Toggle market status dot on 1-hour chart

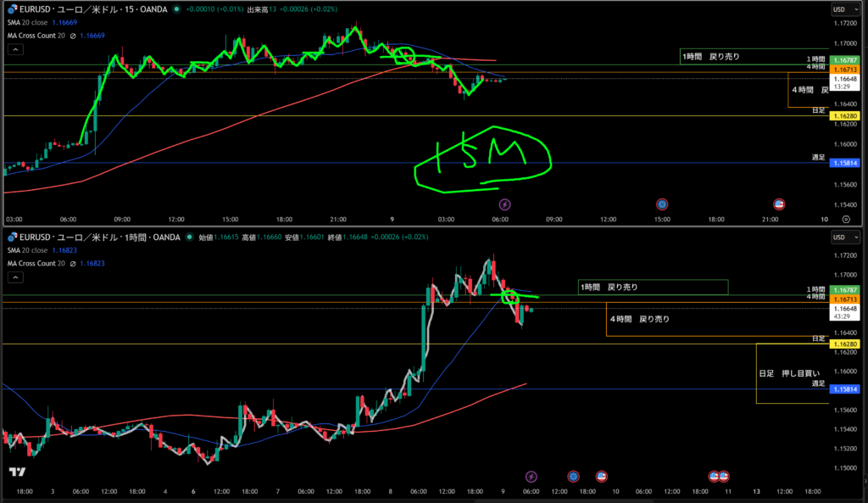coord(187,238)
